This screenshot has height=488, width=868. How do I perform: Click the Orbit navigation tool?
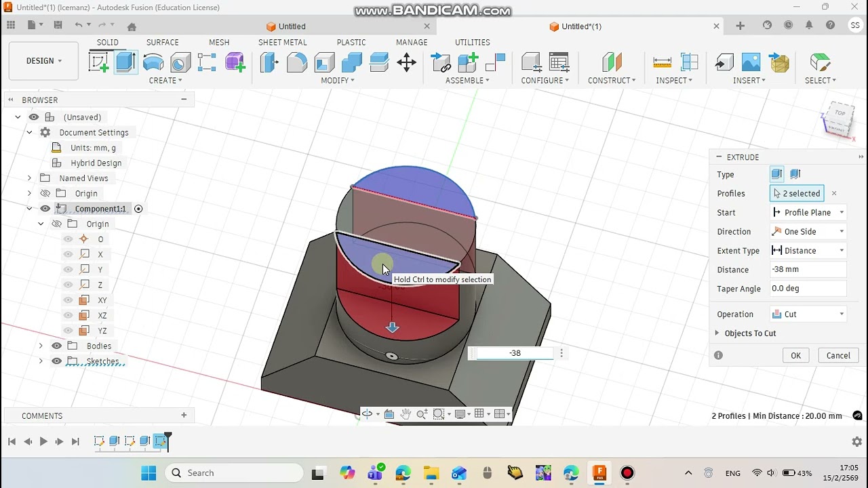point(367,414)
